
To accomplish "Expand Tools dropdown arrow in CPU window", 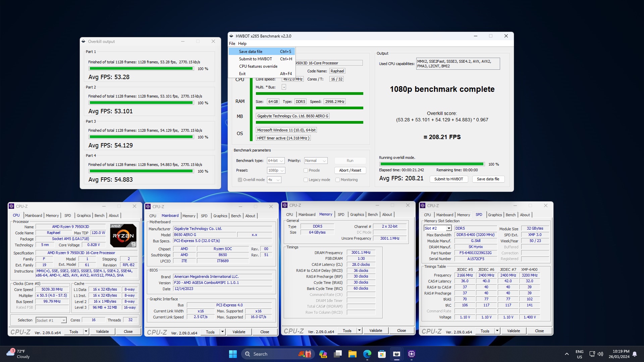I will point(86,331).
